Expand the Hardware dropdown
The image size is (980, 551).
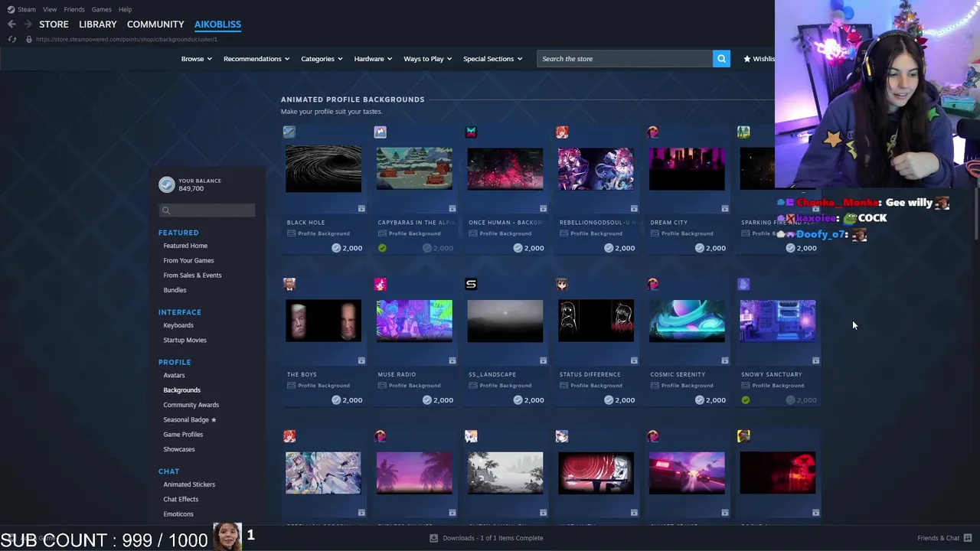[373, 59]
